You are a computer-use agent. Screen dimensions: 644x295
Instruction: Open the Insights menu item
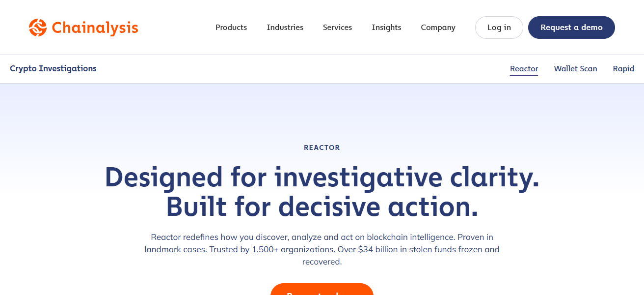[x=386, y=28]
